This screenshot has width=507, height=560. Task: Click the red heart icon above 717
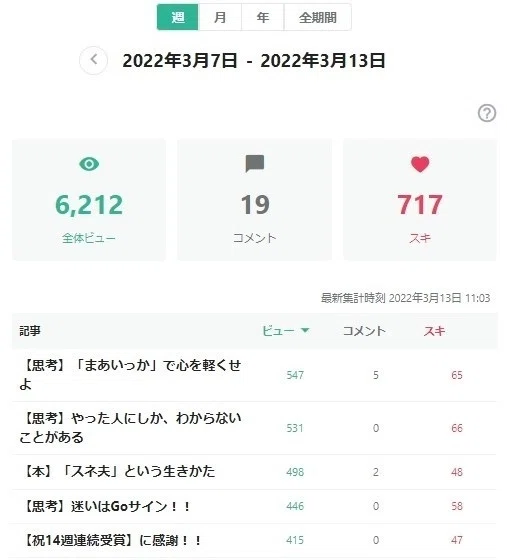420,164
